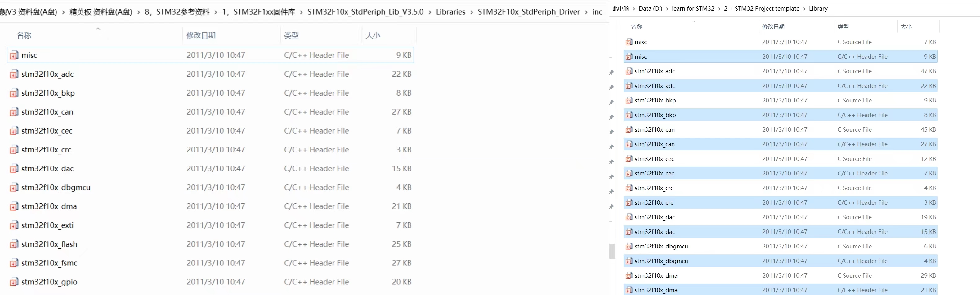
Task: Click the stm32f10x_adc header icon in inc window
Action: 14,74
